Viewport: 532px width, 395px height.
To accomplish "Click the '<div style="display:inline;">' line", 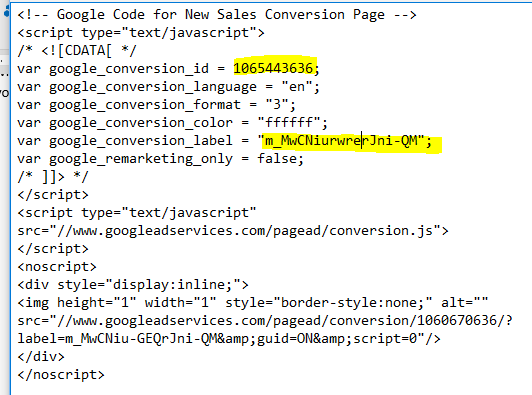I will tap(133, 285).
